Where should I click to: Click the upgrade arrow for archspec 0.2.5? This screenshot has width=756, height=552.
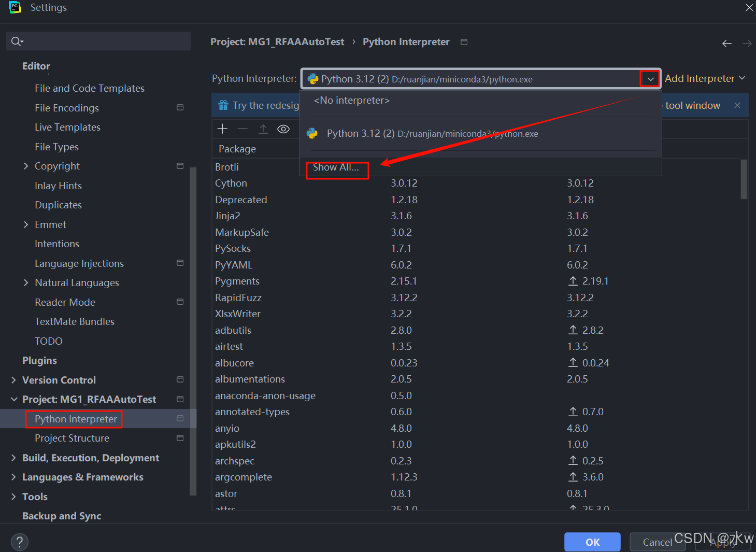point(573,460)
